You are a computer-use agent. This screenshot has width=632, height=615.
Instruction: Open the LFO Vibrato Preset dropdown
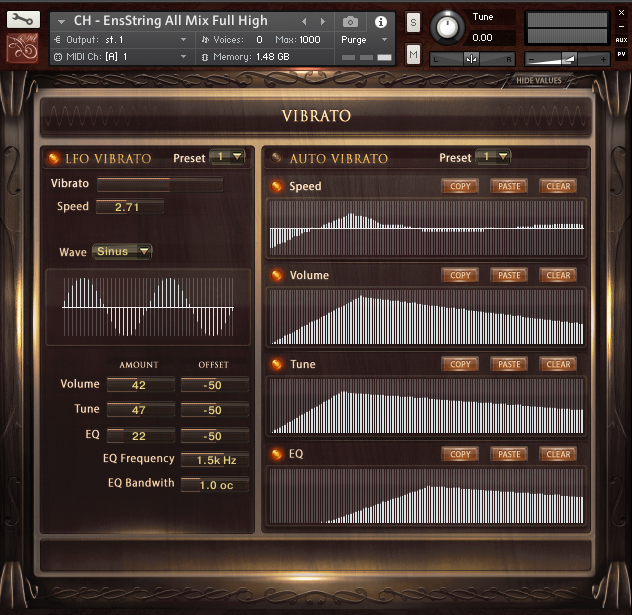click(227, 157)
